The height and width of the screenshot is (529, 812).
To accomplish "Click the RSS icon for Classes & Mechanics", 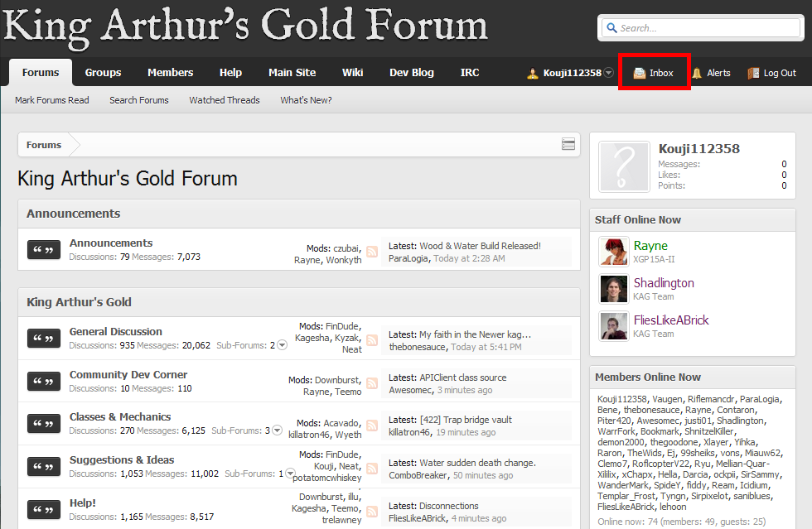I will 372,426.
